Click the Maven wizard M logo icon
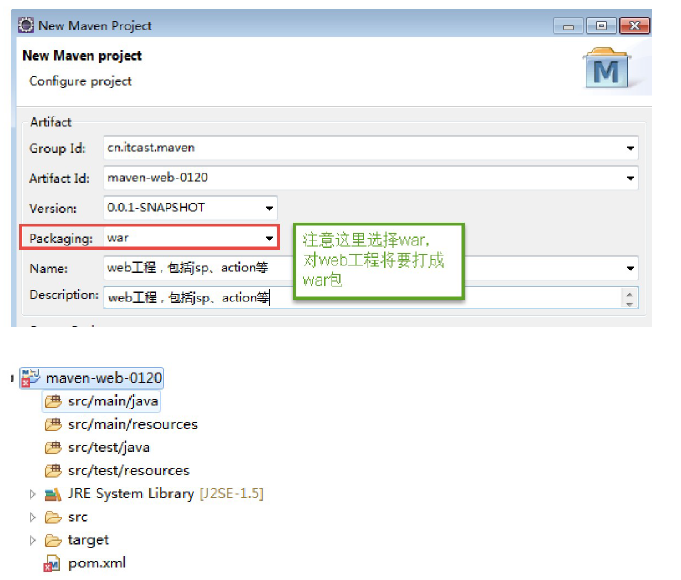Screen dimensions: 681x580 [x=606, y=68]
